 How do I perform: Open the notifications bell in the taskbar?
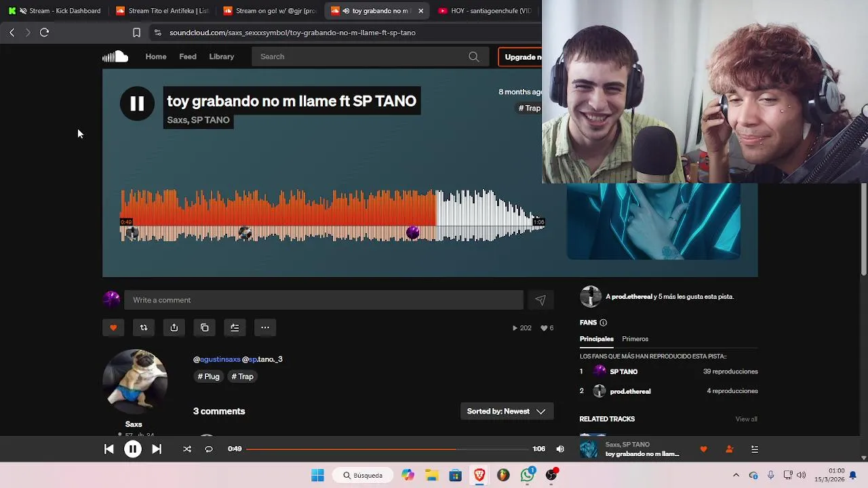pyautogui.click(x=853, y=475)
